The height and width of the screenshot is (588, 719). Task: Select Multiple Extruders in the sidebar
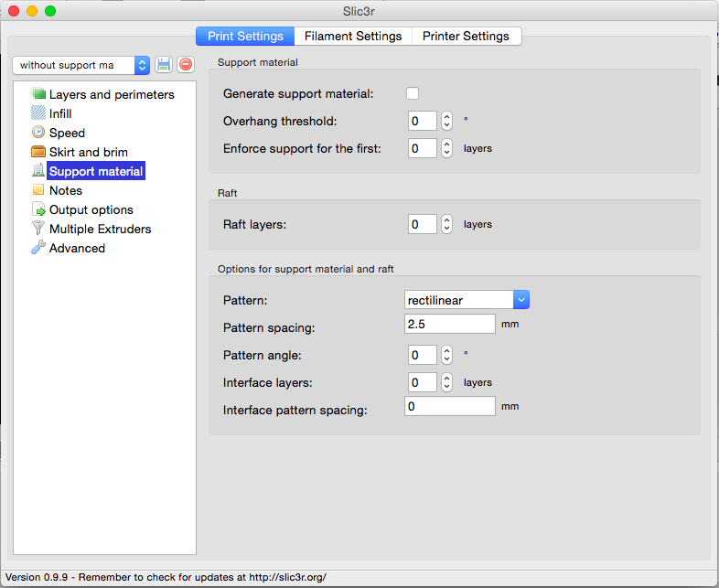click(x=100, y=230)
